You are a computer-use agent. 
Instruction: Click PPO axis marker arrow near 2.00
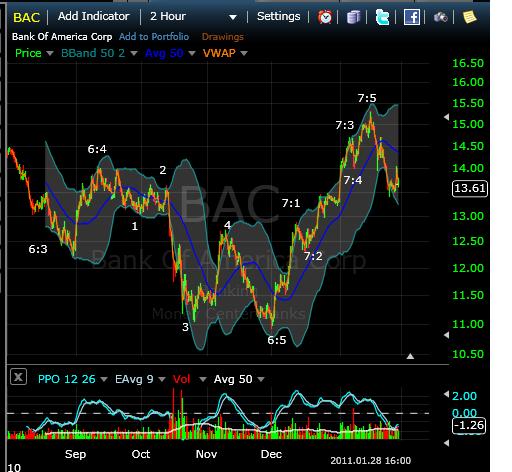coord(446,395)
